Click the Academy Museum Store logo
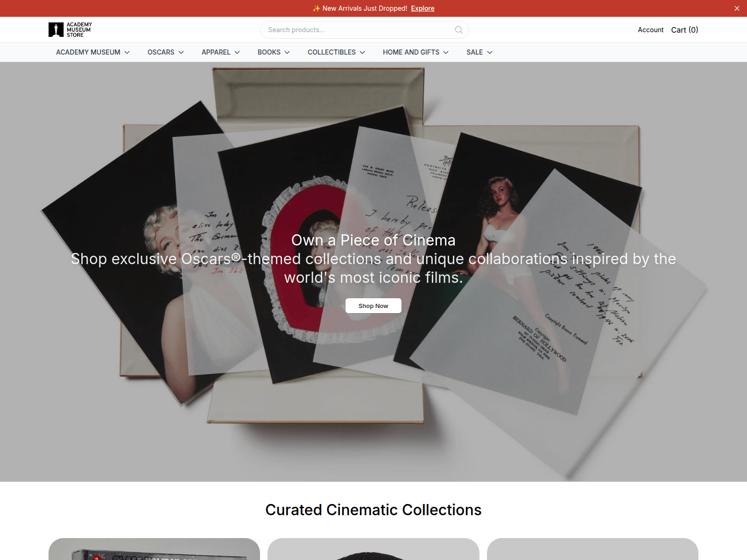747x560 pixels. [x=70, y=30]
